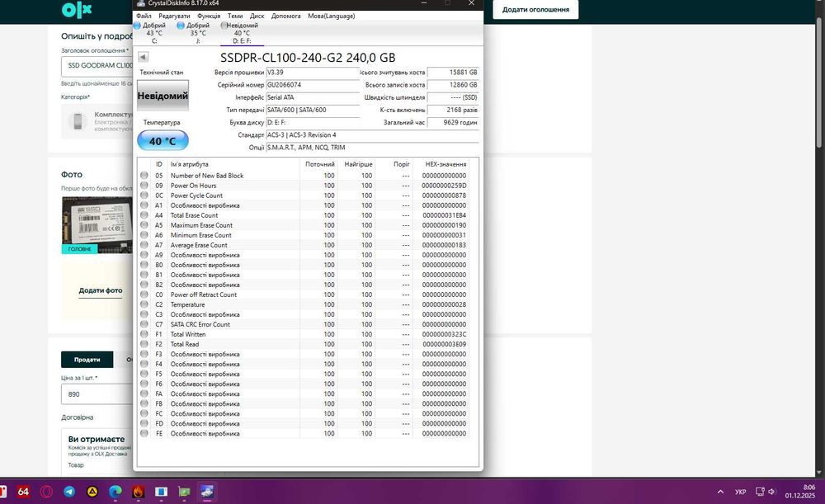
Task: Click the Ім'я атрибута column header
Action: pyautogui.click(x=190, y=164)
